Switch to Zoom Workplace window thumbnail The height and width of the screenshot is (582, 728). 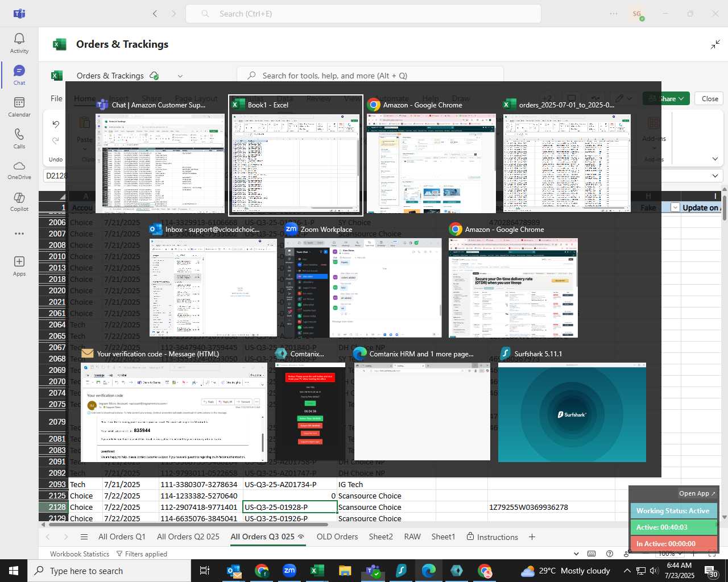pyautogui.click(x=363, y=280)
